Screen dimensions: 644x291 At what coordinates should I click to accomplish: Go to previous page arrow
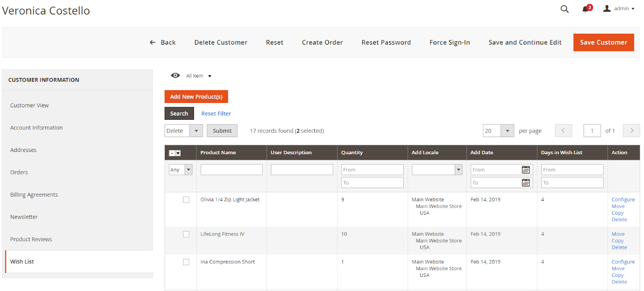point(563,131)
